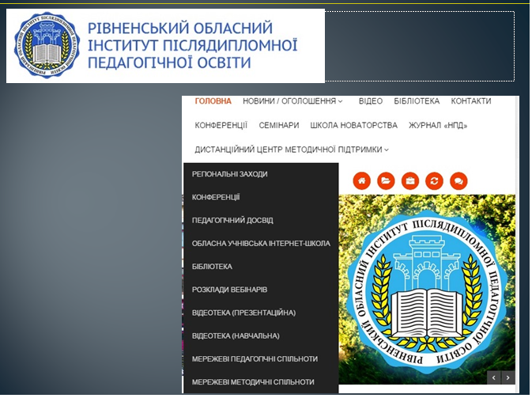
Task: Click the orange briefcase circle icon
Action: click(x=410, y=180)
